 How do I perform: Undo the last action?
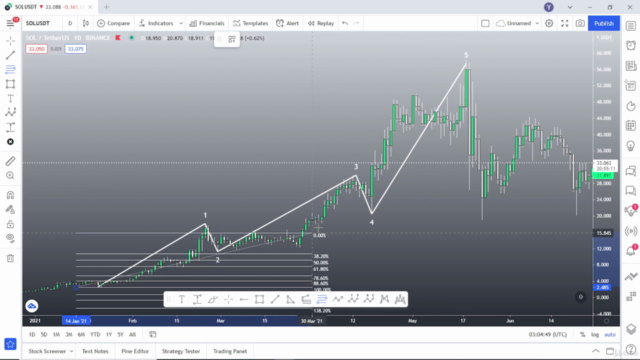[345, 23]
